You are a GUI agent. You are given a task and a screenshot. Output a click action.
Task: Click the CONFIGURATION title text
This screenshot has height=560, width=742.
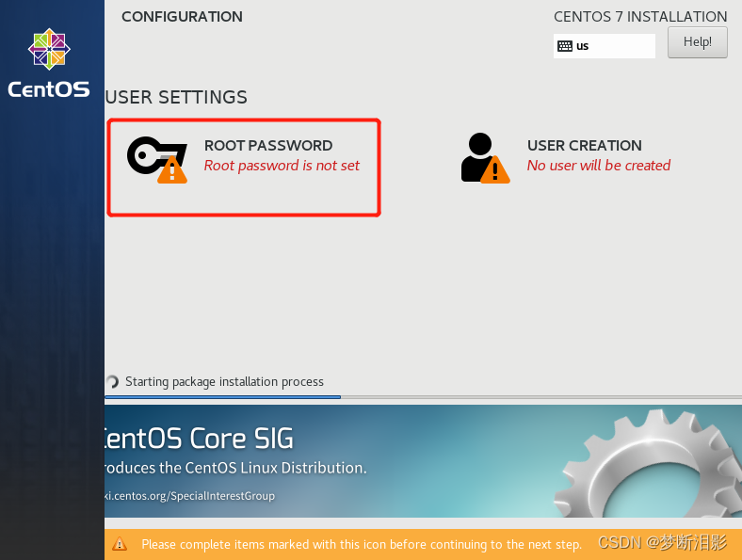(x=182, y=17)
